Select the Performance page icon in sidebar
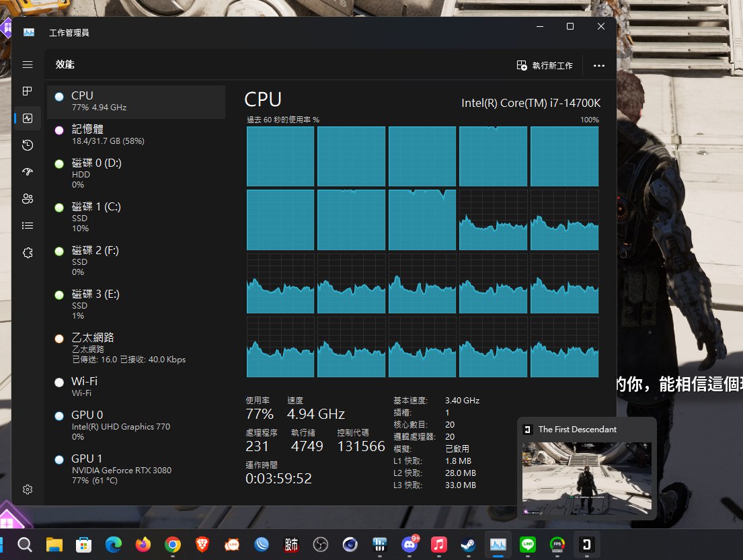This screenshot has width=743, height=560. point(28,118)
